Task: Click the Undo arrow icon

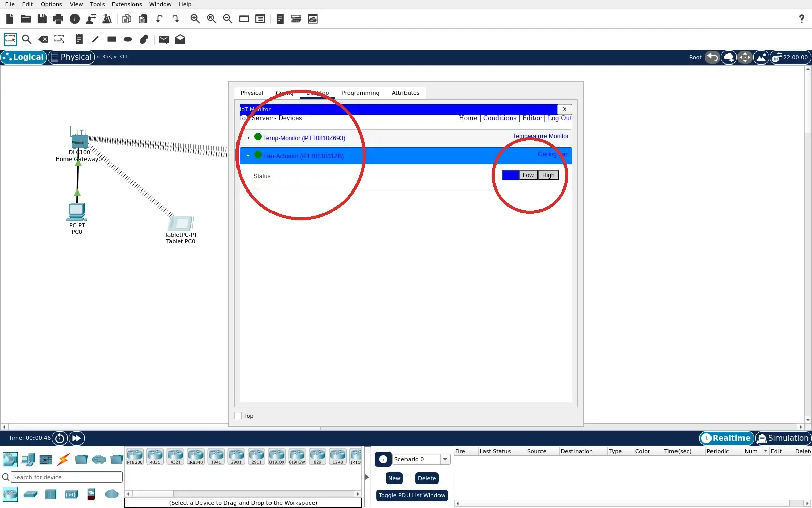Action: pyautogui.click(x=159, y=19)
